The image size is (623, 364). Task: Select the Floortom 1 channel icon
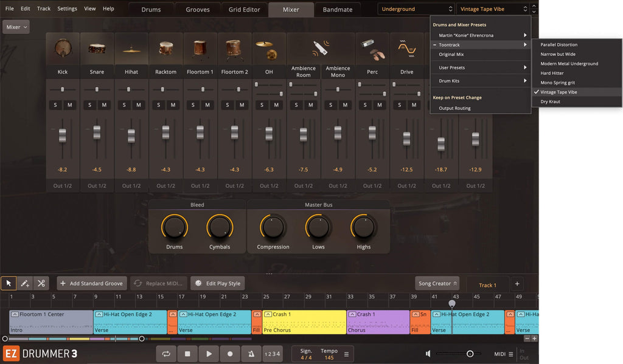click(x=200, y=49)
